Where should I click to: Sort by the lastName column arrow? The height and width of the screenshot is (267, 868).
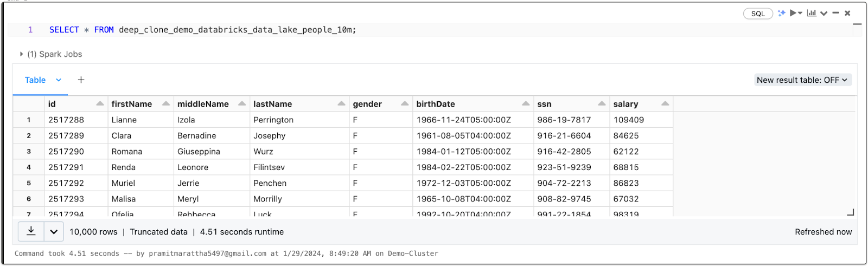pos(341,103)
